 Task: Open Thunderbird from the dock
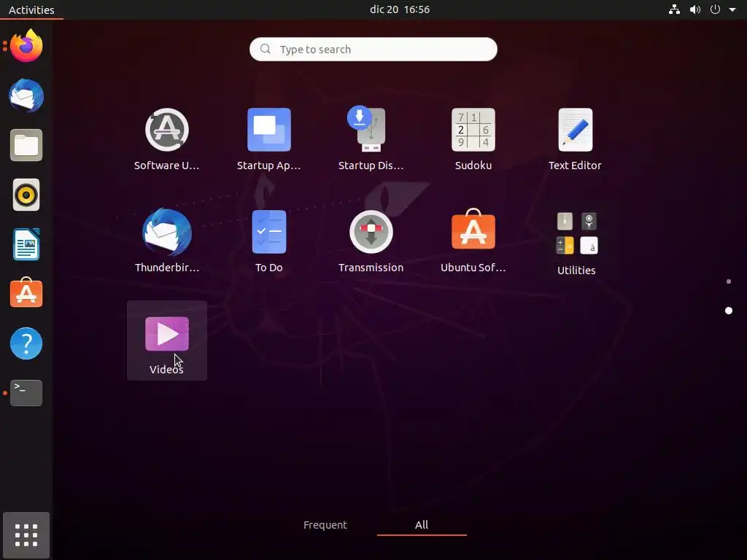[x=26, y=96]
